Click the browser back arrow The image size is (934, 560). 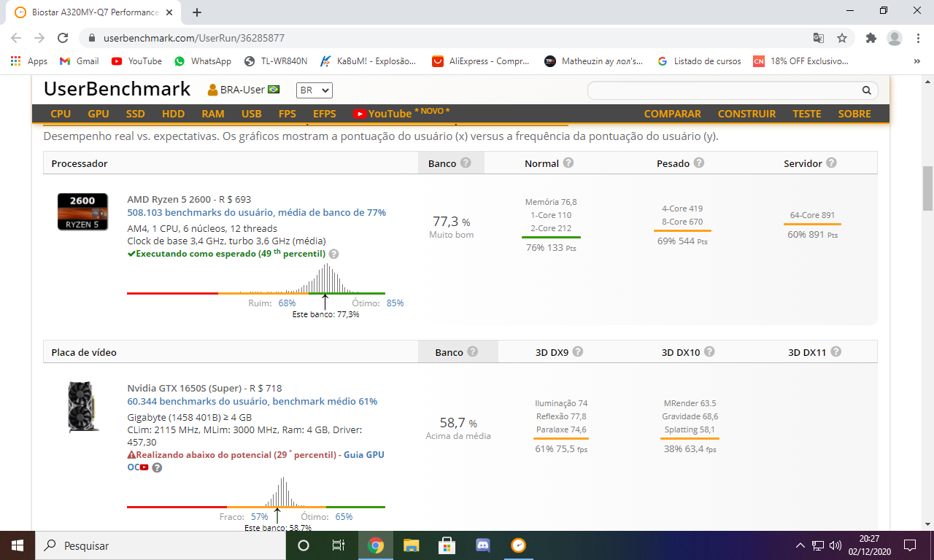coord(16,38)
